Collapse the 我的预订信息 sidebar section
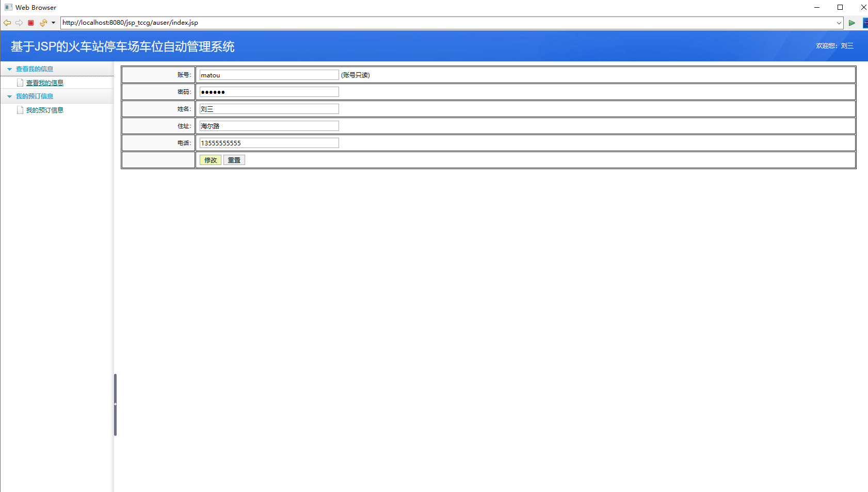868x492 pixels. (x=9, y=96)
